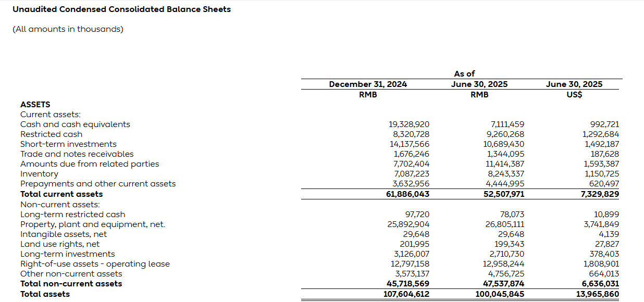The height and width of the screenshot is (302, 644).
Task: Select the June 30, 2025 US$ column header
Action: 574,84
